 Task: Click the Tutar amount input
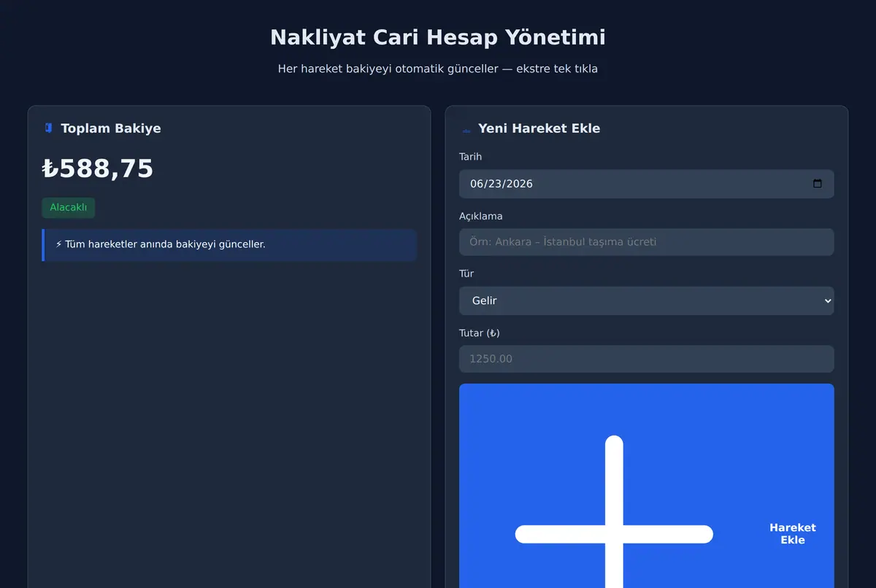646,359
